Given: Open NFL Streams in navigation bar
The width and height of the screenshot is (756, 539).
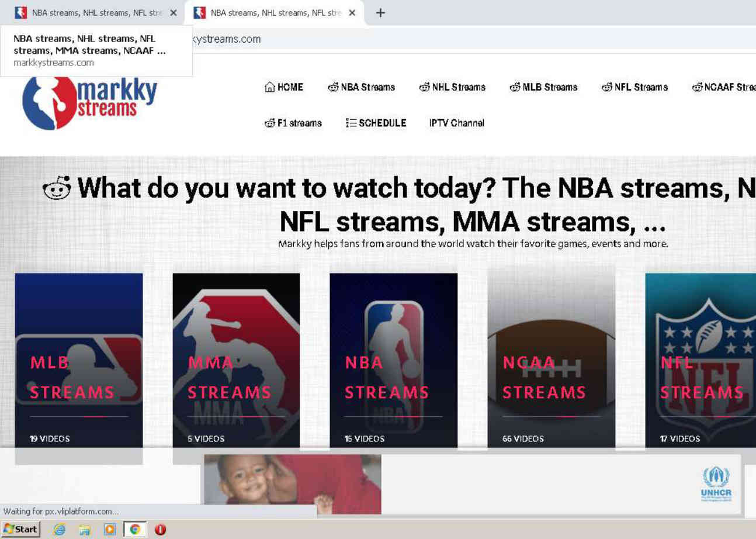Looking at the screenshot, I should (634, 87).
